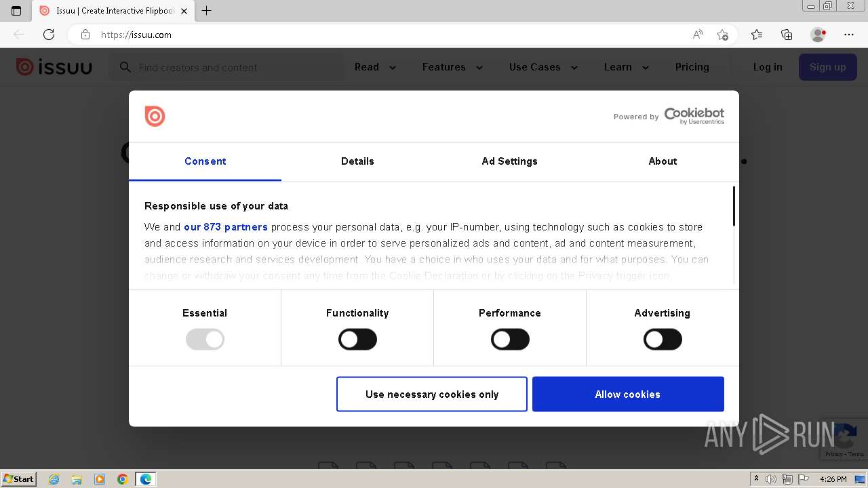
Task: Open Read aloud icon in address bar
Action: tap(698, 35)
